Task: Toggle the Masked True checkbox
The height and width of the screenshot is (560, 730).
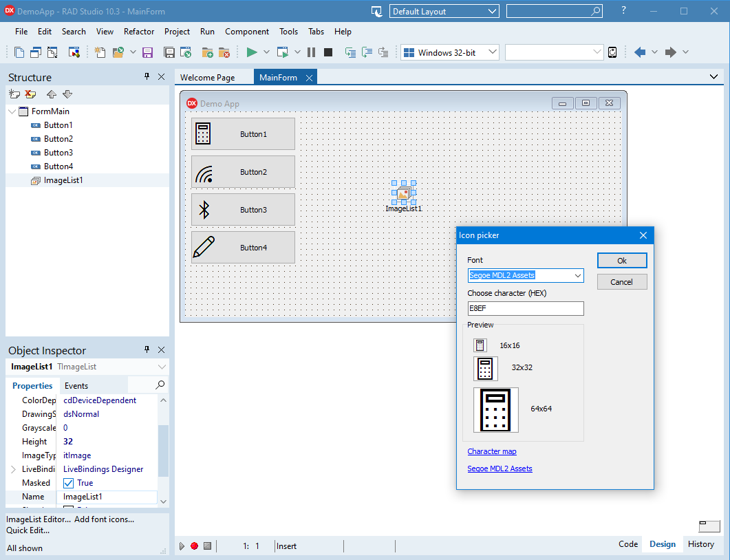Action: coord(68,483)
